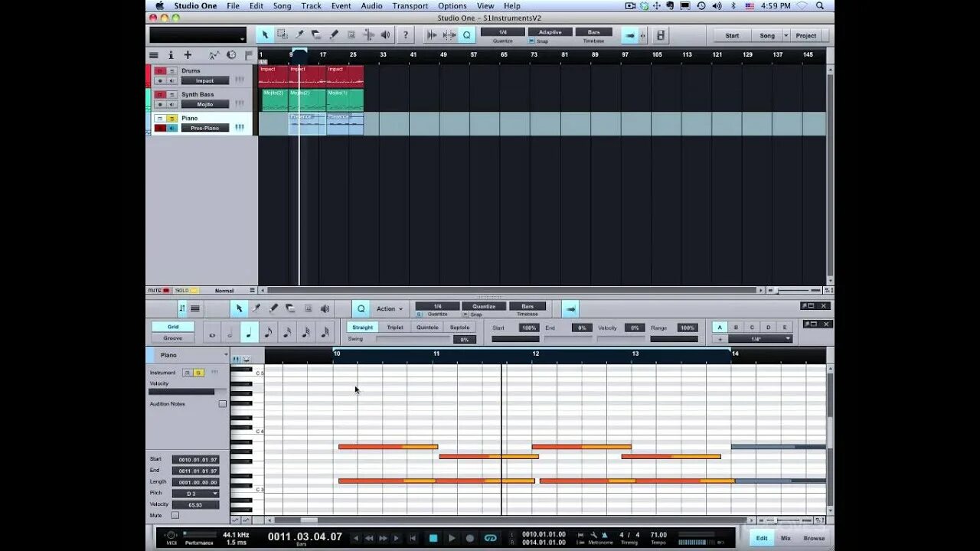Select the Paint tool in arrange toolbar

(334, 35)
